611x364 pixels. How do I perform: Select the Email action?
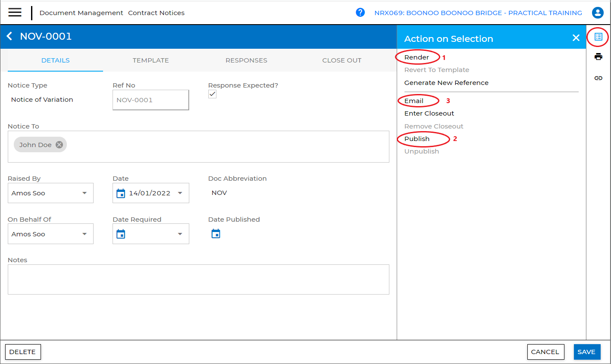[414, 101]
